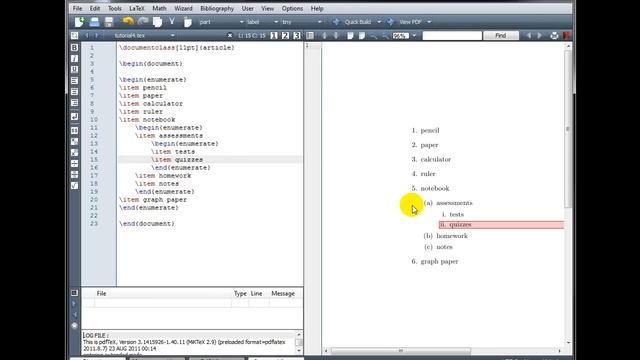640x360 pixels.
Task: Select the center-align icon in the side toolbar
Action: pos(74,92)
